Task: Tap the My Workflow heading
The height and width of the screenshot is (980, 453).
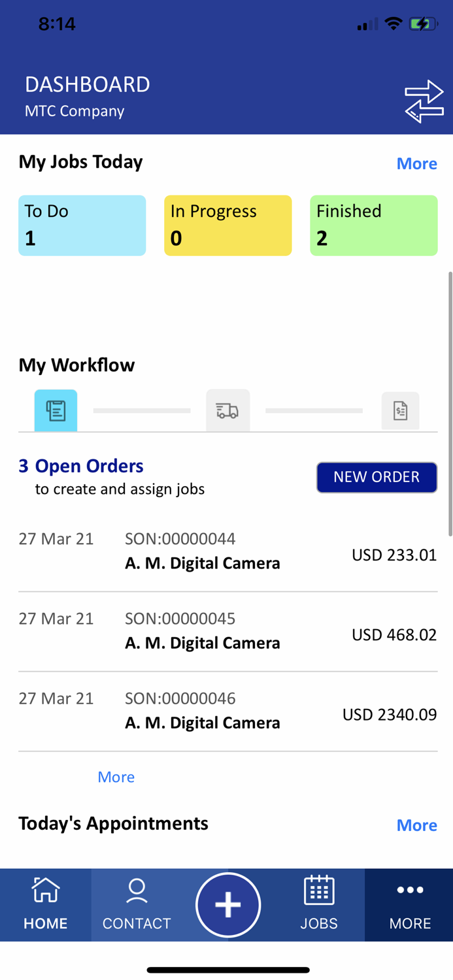Action: coord(76,365)
